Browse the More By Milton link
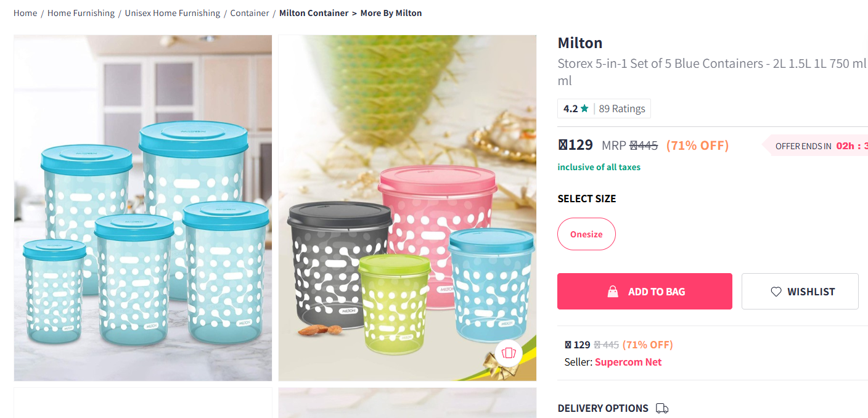This screenshot has height=418, width=868. click(391, 13)
